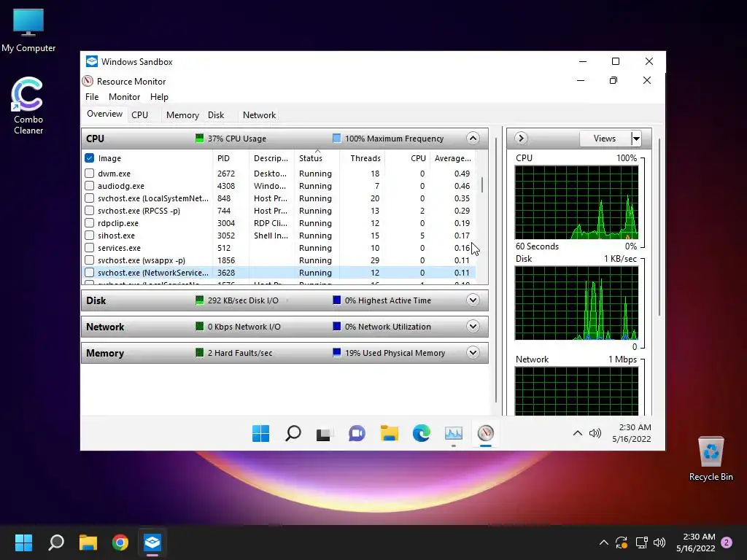Open host taskbar Search icon

[x=56, y=542]
